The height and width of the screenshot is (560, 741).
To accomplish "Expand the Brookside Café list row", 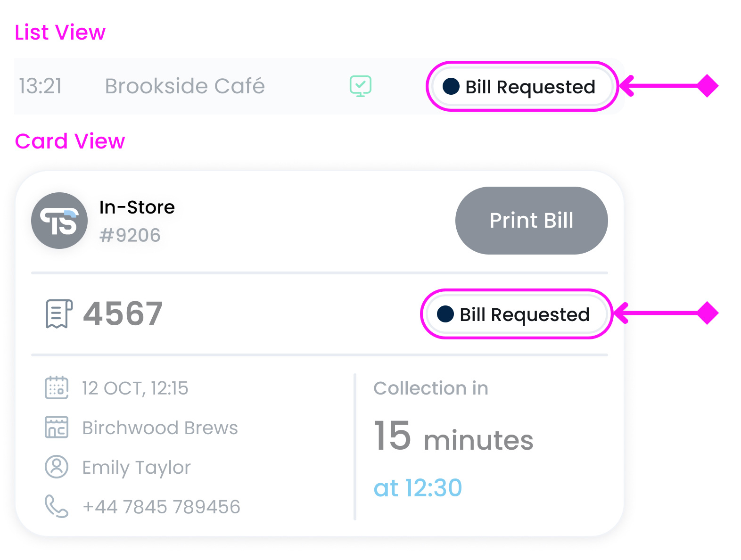I will [x=185, y=86].
